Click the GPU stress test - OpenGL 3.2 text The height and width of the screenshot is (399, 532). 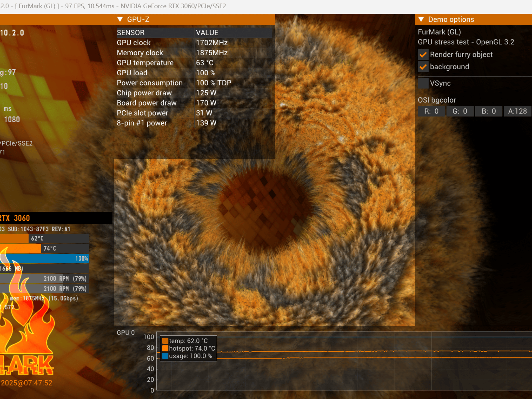(x=466, y=42)
